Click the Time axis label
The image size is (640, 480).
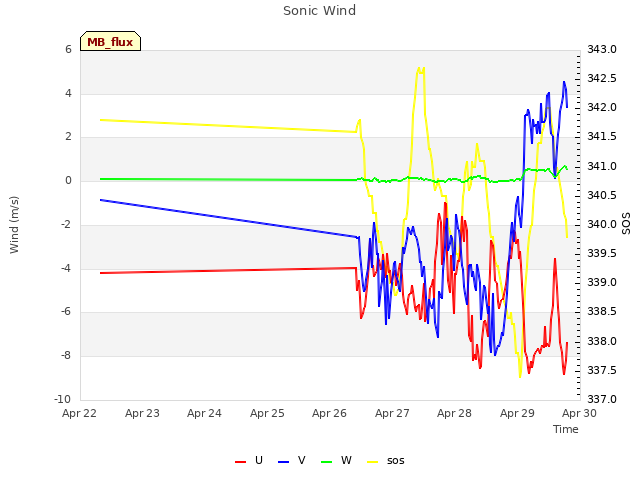point(566,429)
